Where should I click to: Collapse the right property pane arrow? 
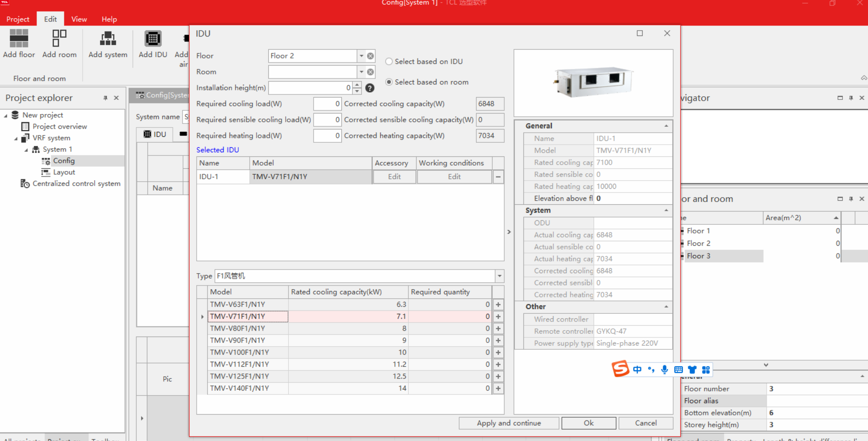(509, 232)
